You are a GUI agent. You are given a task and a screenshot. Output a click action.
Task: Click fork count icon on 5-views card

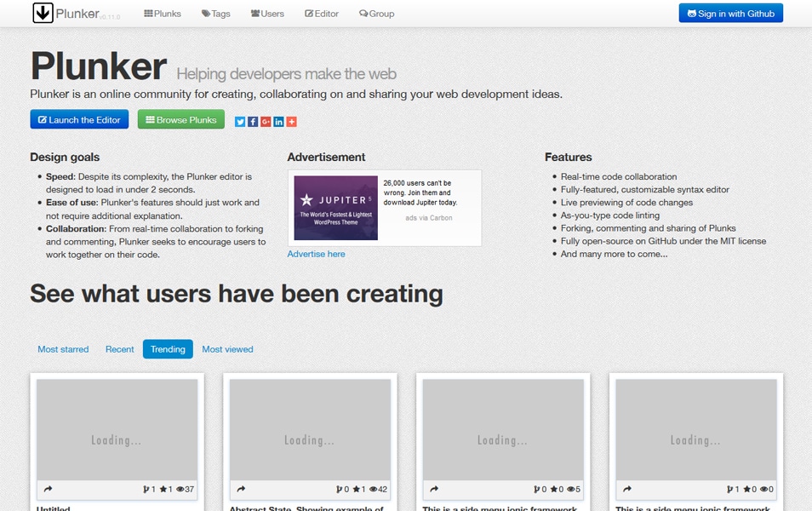(x=537, y=489)
